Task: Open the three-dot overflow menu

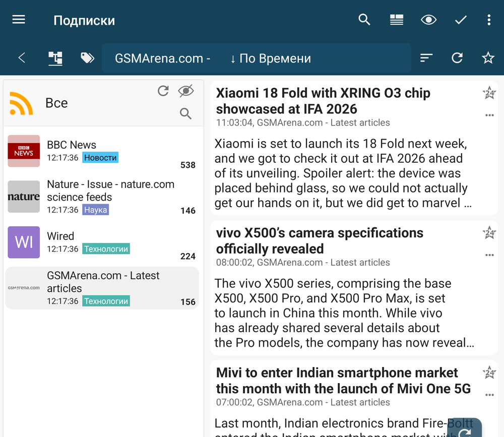Action: click(x=489, y=20)
